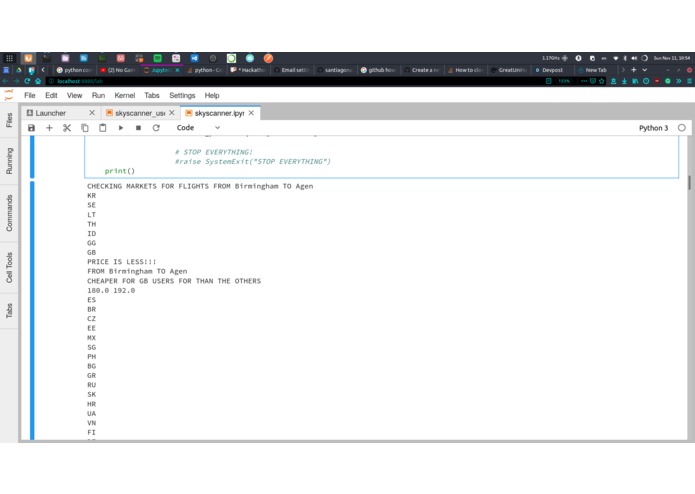
Task: Open the Code cell type dropdown
Action: 198,128
